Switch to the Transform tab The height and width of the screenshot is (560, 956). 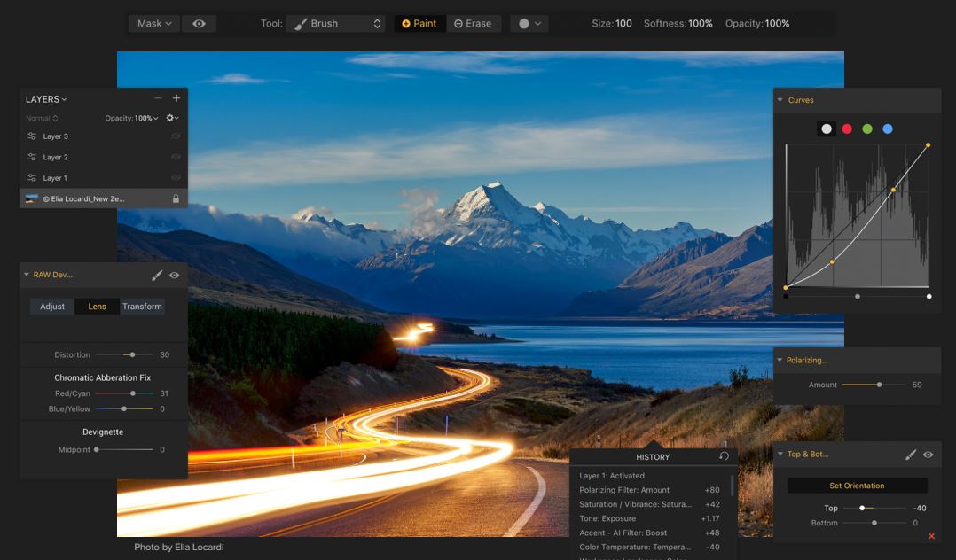click(x=142, y=307)
